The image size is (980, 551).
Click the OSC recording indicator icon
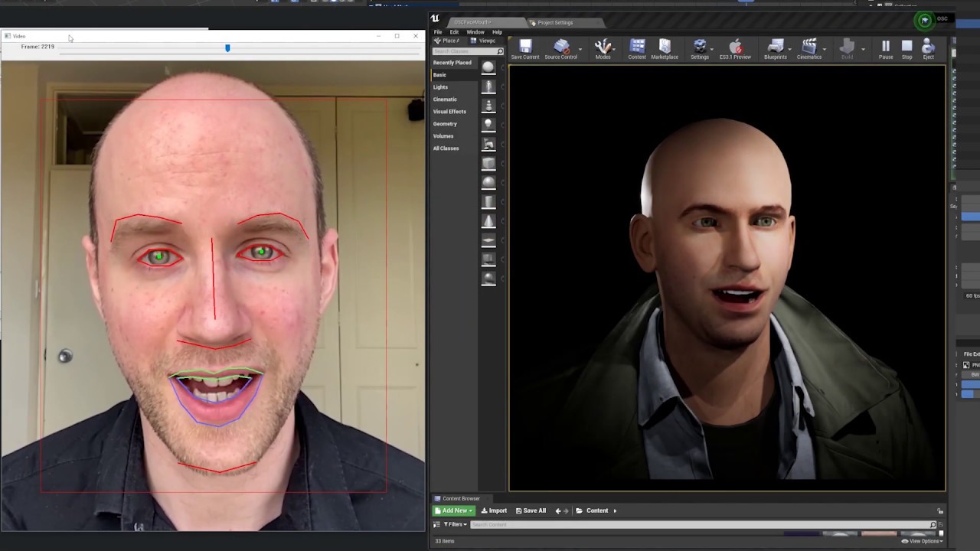click(925, 21)
